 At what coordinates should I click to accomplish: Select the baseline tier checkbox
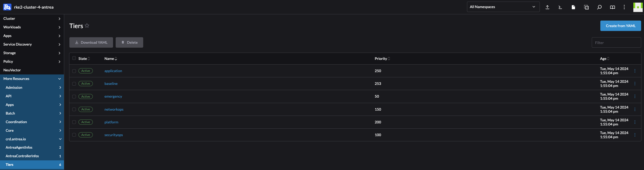(74, 84)
